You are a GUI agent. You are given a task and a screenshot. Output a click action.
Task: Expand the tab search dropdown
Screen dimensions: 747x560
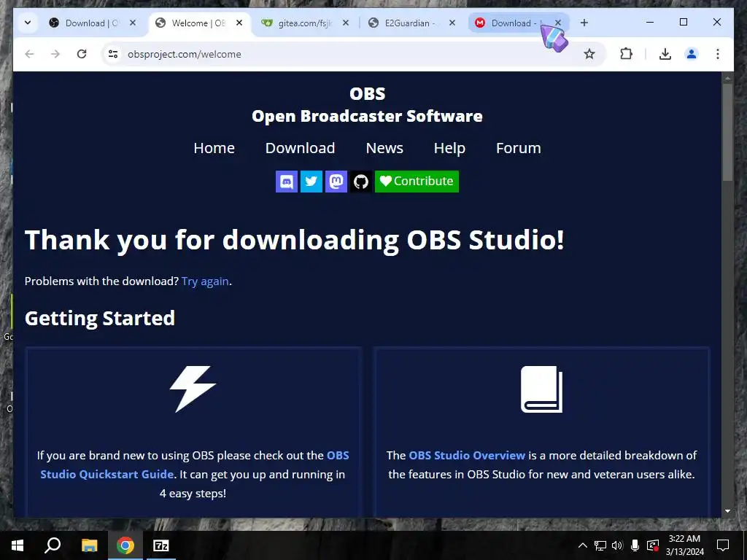coord(28,23)
